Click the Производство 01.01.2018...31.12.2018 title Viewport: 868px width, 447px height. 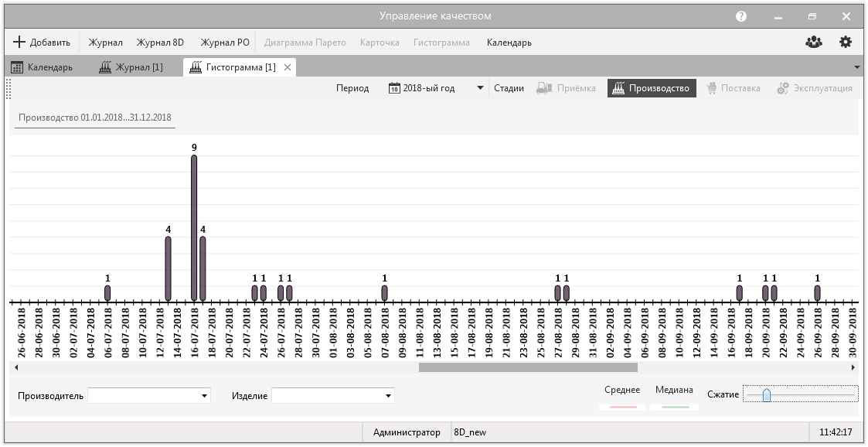point(94,118)
